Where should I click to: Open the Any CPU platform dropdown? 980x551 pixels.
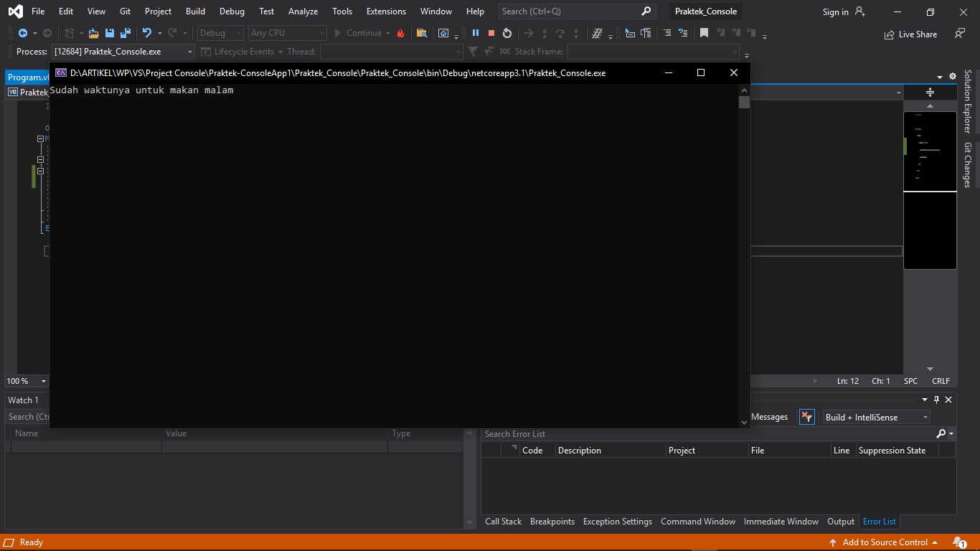[287, 33]
